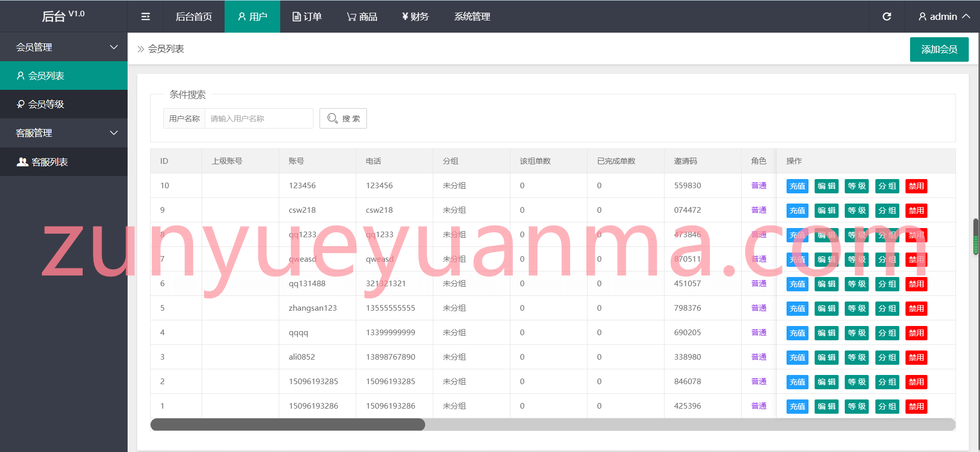980x452 pixels.
Task: Click the 搜索 button with magnifier
Action: [343, 118]
